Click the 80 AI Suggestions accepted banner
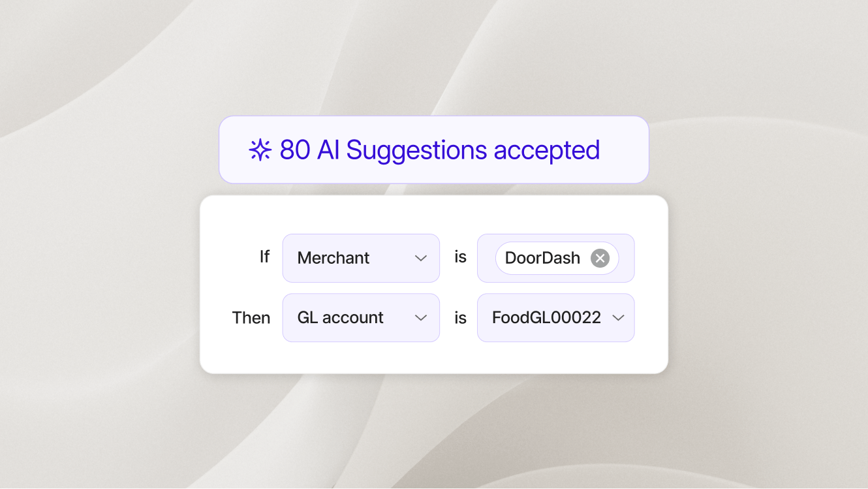 434,150
